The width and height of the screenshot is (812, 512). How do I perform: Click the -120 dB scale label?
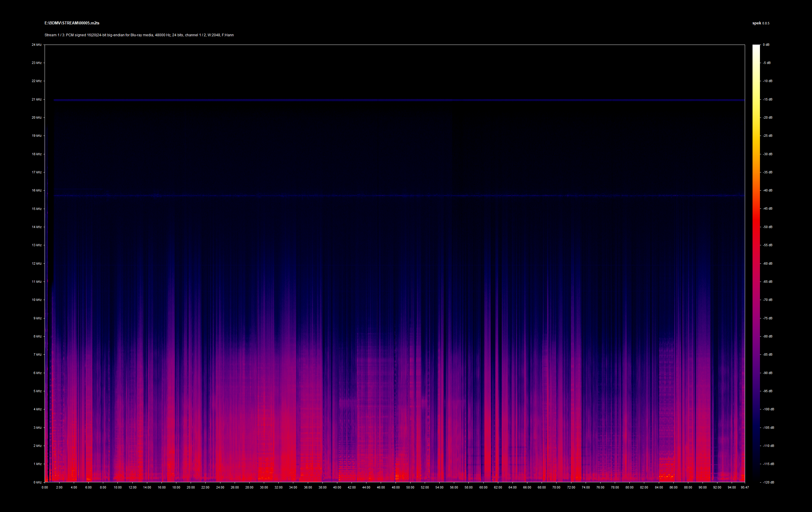(769, 482)
